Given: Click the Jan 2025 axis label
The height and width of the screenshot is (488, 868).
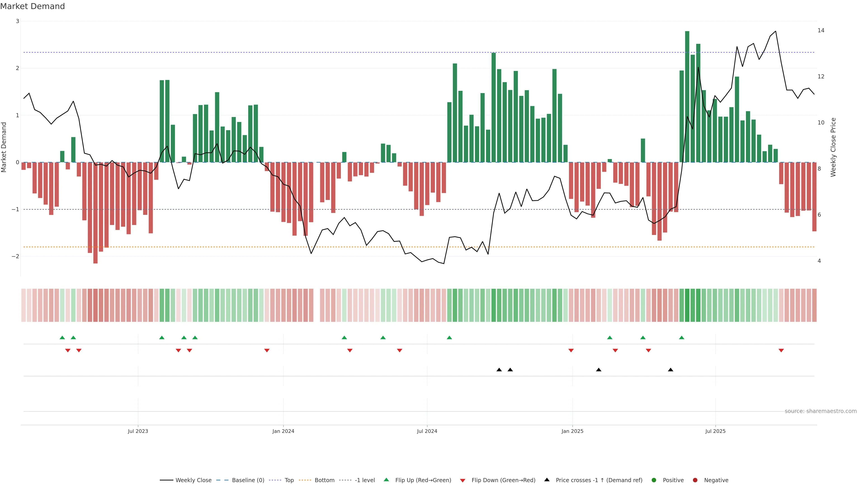Looking at the screenshot, I should point(572,431).
